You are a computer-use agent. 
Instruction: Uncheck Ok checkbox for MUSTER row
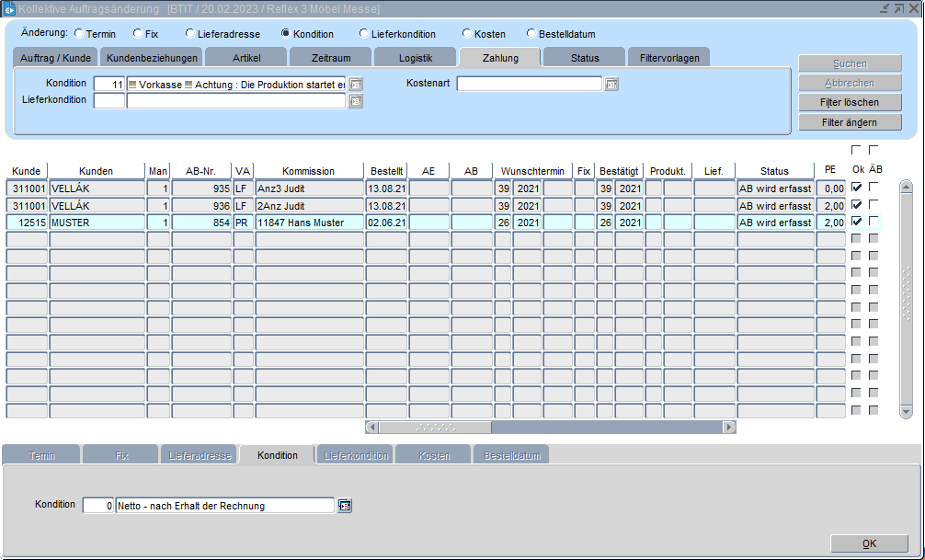click(857, 222)
